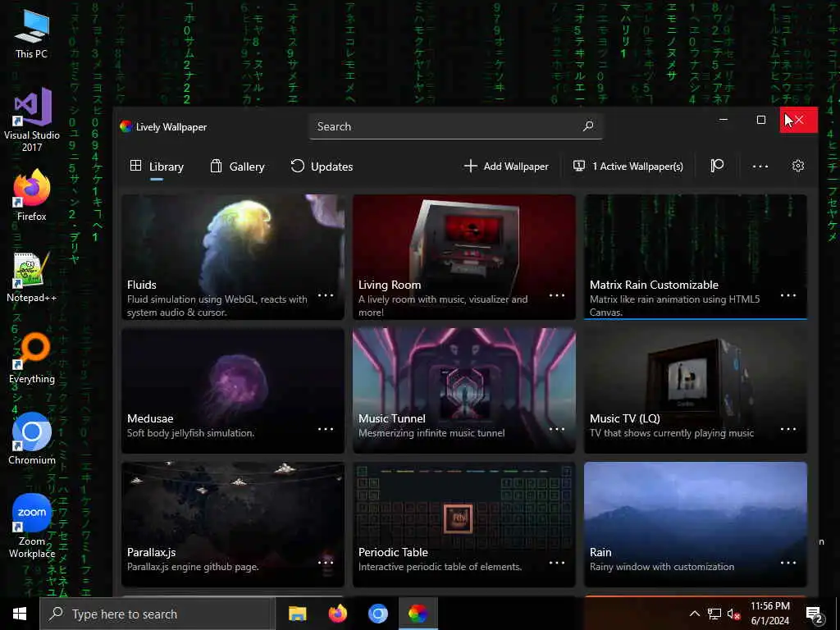Image resolution: width=840 pixels, height=630 pixels.
Task: Open the 1 Active Wallpaper(s) panel
Action: tap(628, 166)
